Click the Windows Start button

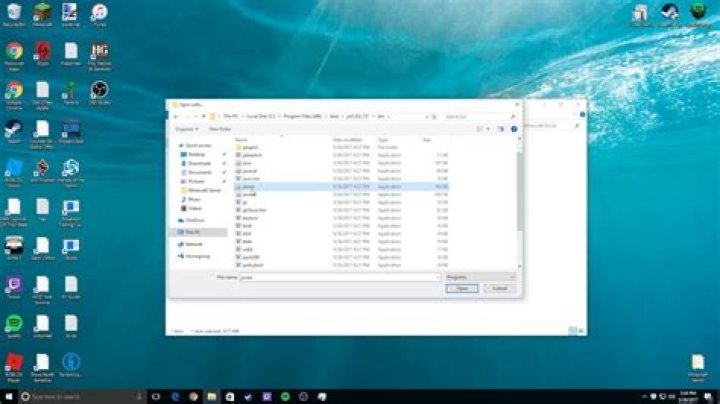pos(9,396)
